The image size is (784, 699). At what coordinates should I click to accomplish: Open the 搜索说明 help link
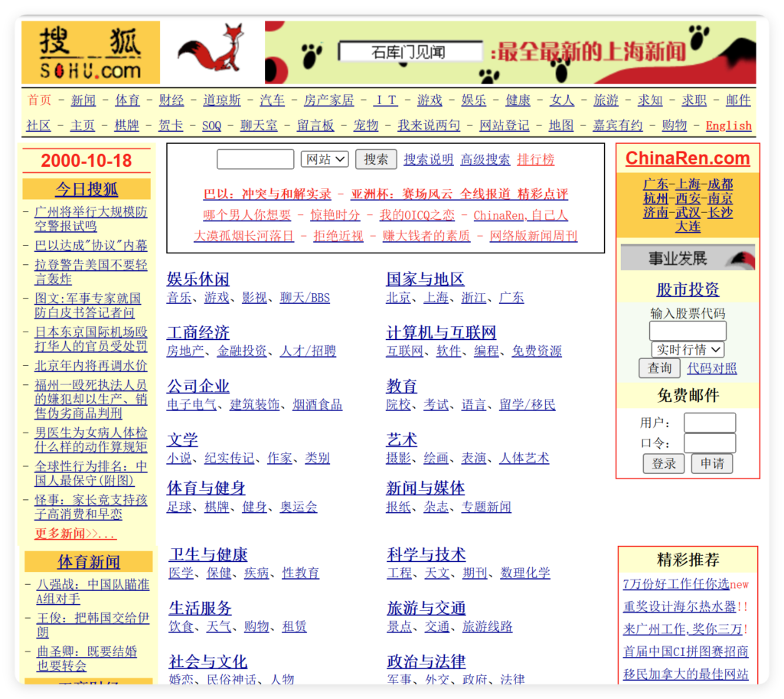[429, 159]
